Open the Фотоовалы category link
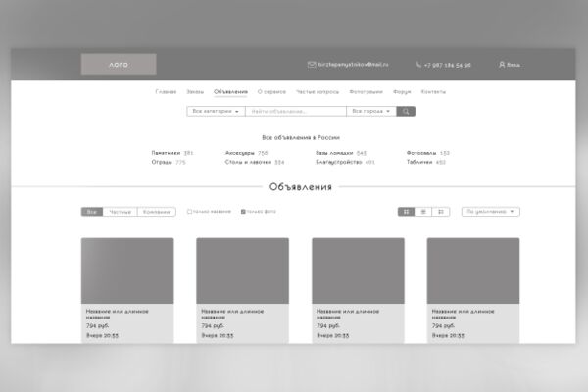Image resolution: width=588 pixels, height=392 pixels. click(x=421, y=153)
